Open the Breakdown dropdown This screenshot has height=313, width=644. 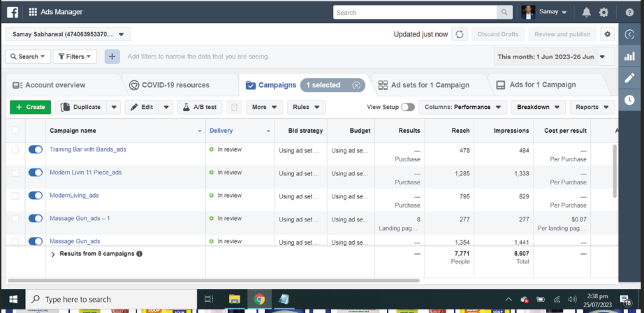click(538, 107)
